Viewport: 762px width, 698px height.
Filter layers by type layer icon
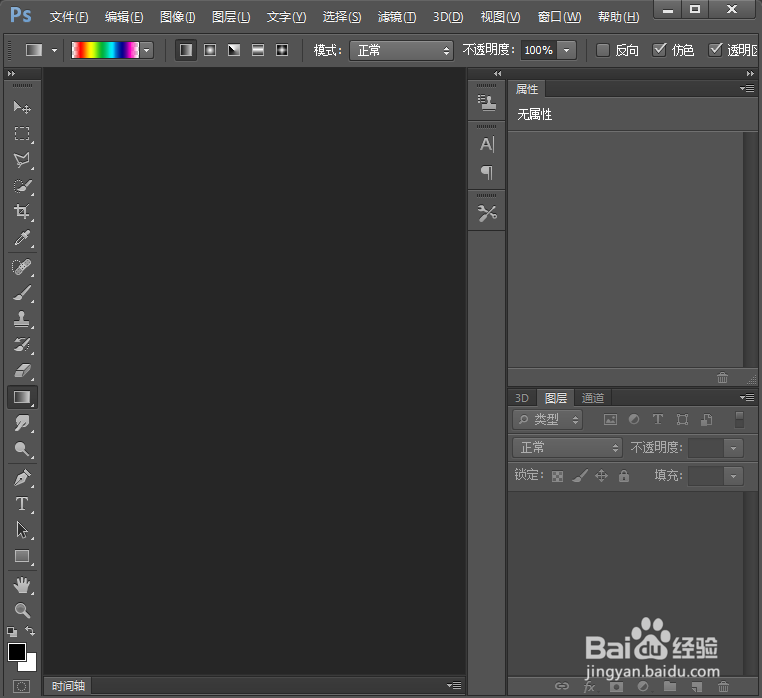point(658,419)
